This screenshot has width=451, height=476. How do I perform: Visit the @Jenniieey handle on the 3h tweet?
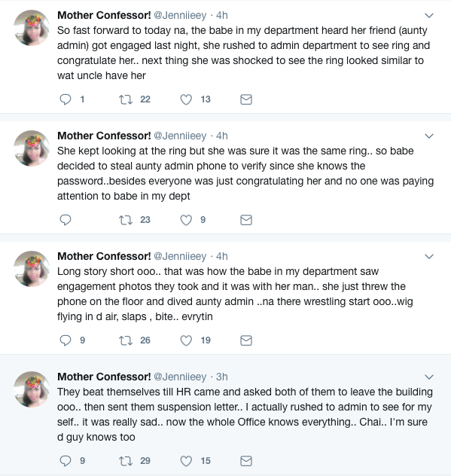(180, 377)
